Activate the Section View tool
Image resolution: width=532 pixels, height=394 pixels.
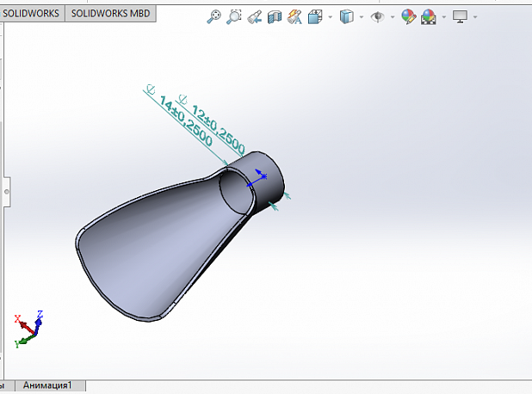point(275,16)
